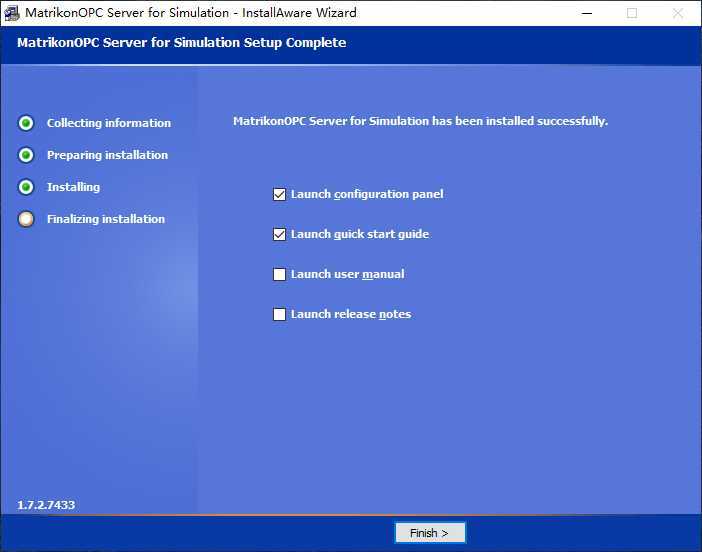Click the installer icon in title bar
Viewport: 702px width, 552px height.
click(x=11, y=13)
